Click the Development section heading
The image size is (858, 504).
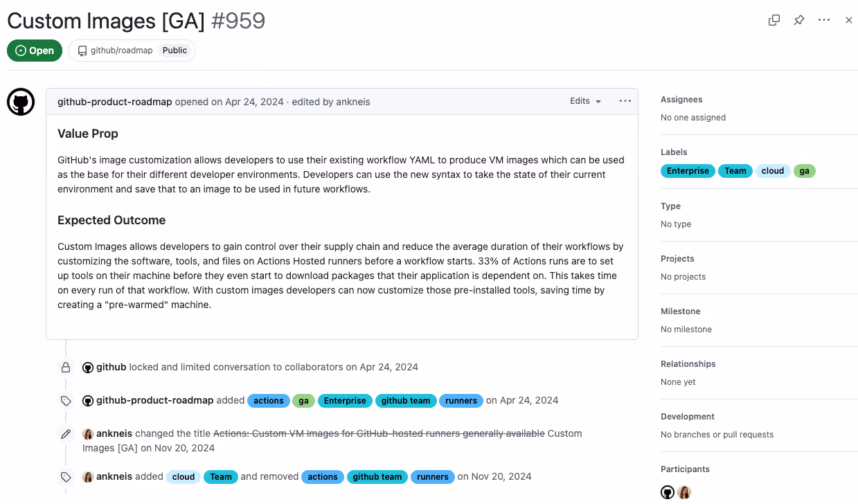[x=688, y=417]
